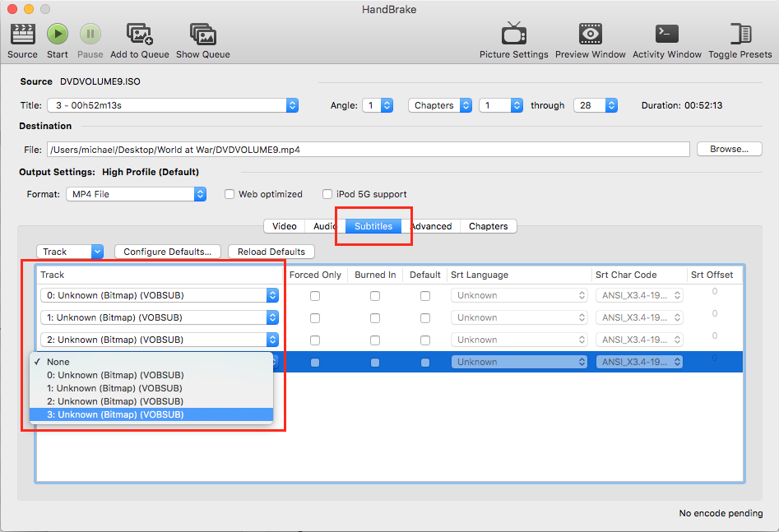Check Forced Only for track 0 row
Image resolution: width=779 pixels, height=532 pixels.
[315, 296]
